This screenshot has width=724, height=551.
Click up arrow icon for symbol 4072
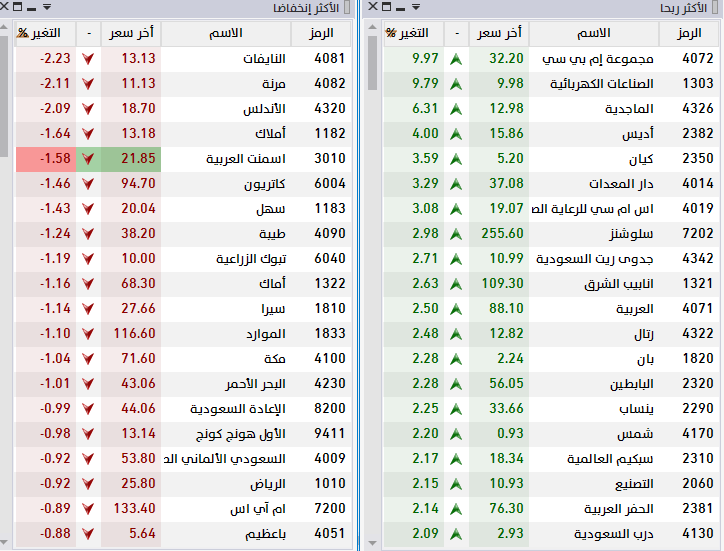456,59
